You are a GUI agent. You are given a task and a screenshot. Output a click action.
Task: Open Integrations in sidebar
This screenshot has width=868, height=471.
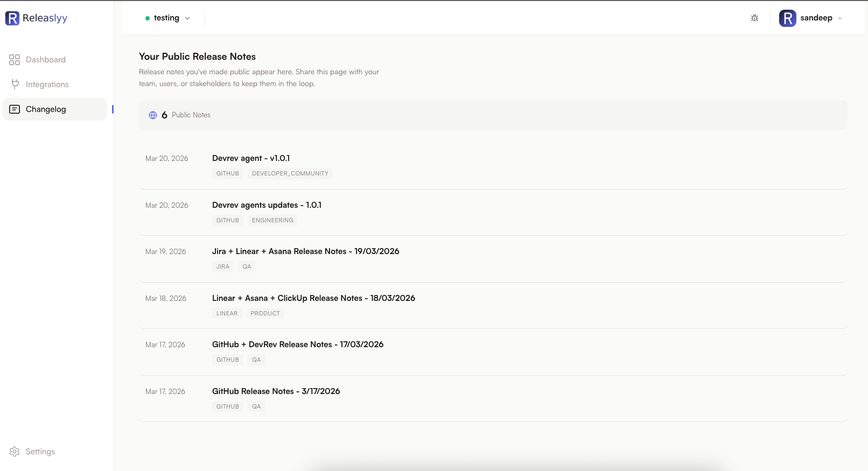[x=55, y=85]
